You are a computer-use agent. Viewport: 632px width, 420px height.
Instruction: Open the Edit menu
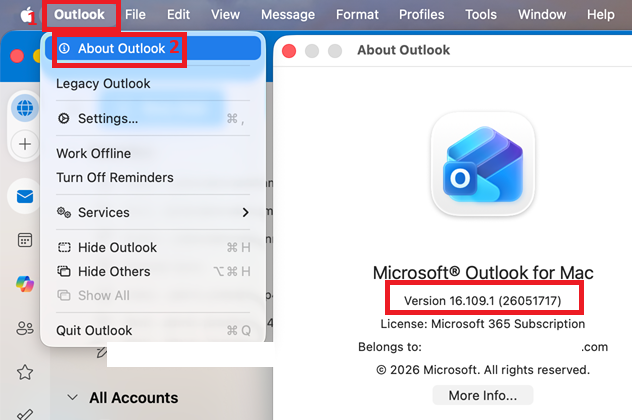[x=178, y=15]
